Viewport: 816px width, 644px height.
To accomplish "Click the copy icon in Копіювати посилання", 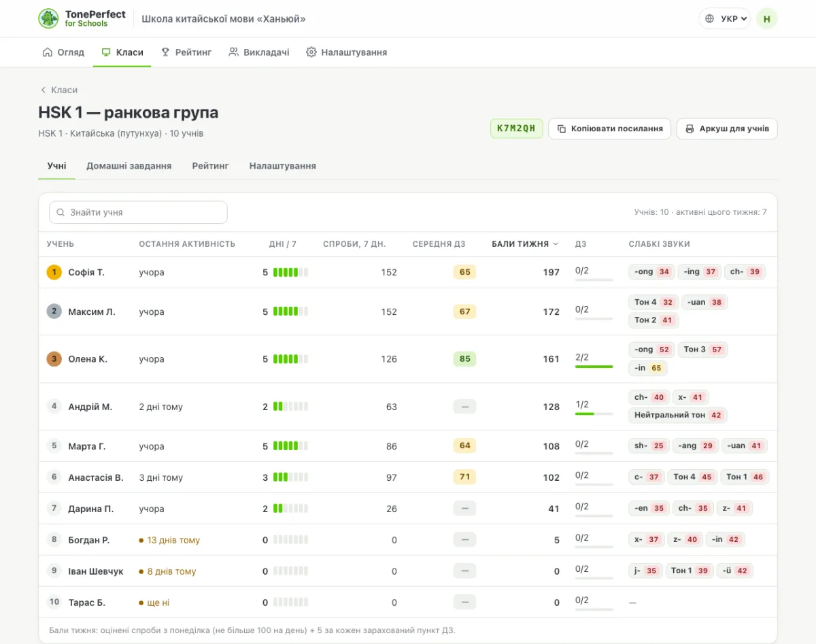I will click(562, 129).
